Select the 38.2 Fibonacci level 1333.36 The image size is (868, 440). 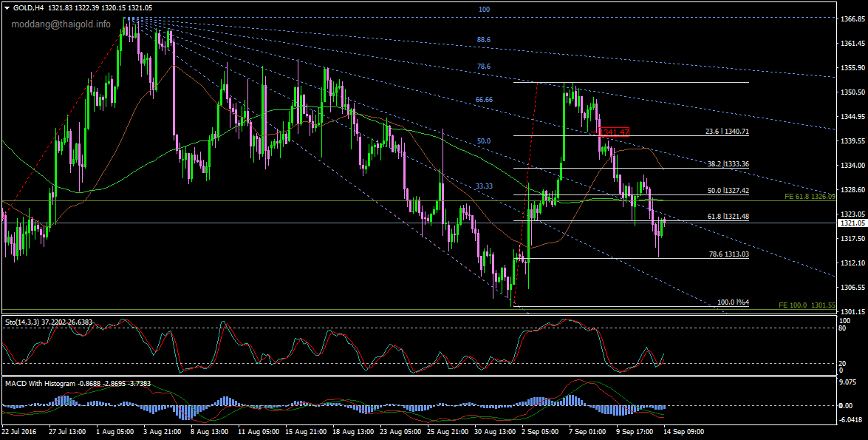[x=728, y=164]
